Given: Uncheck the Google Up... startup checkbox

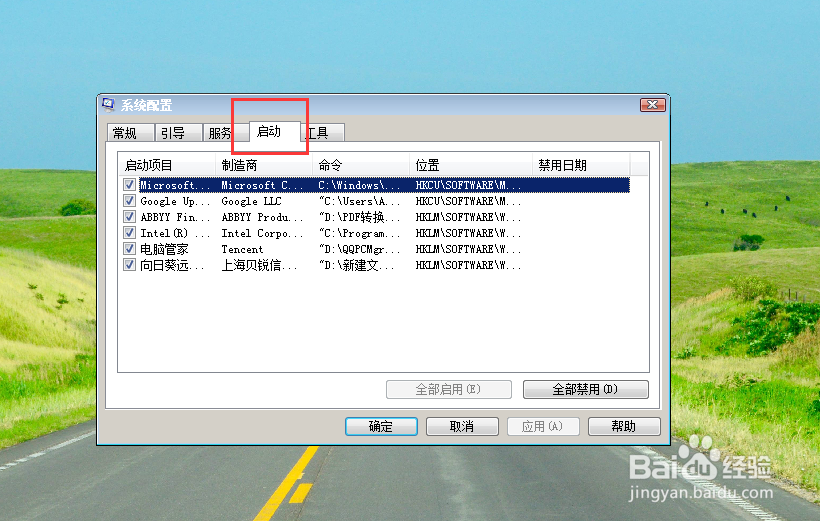Looking at the screenshot, I should [x=129, y=201].
